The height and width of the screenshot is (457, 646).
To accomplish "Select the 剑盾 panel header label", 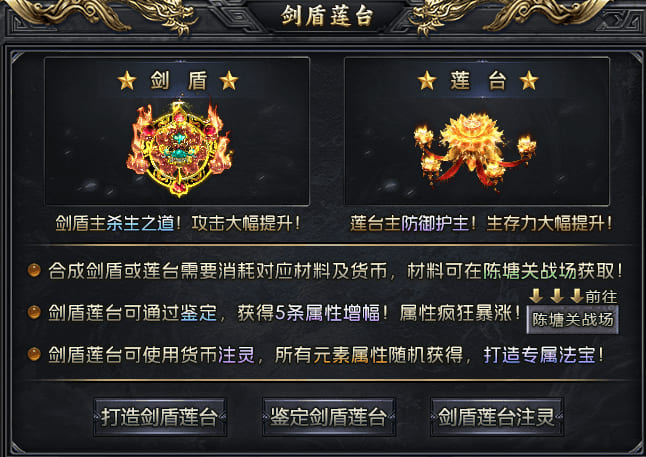I will 178,80.
